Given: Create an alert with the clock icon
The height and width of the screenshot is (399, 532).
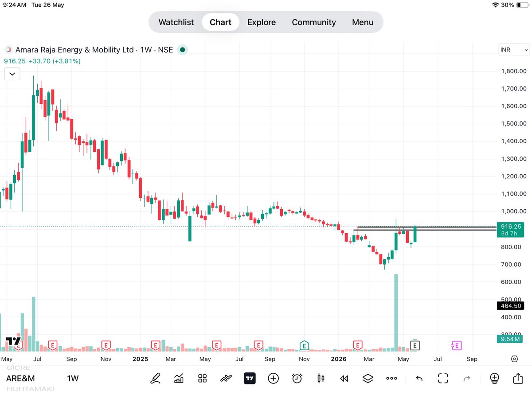Looking at the screenshot, I should pos(297,378).
